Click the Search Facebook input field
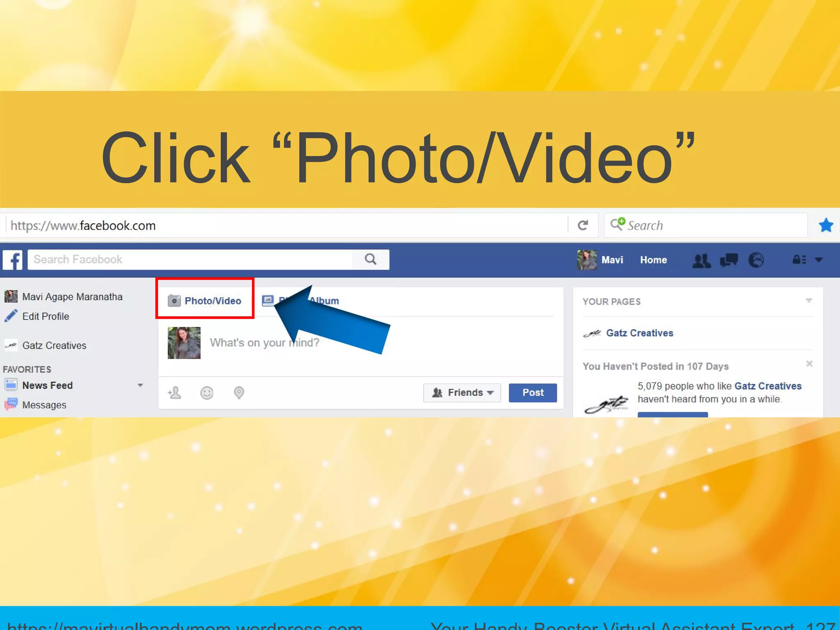Image resolution: width=840 pixels, height=630 pixels. pyautogui.click(x=190, y=259)
